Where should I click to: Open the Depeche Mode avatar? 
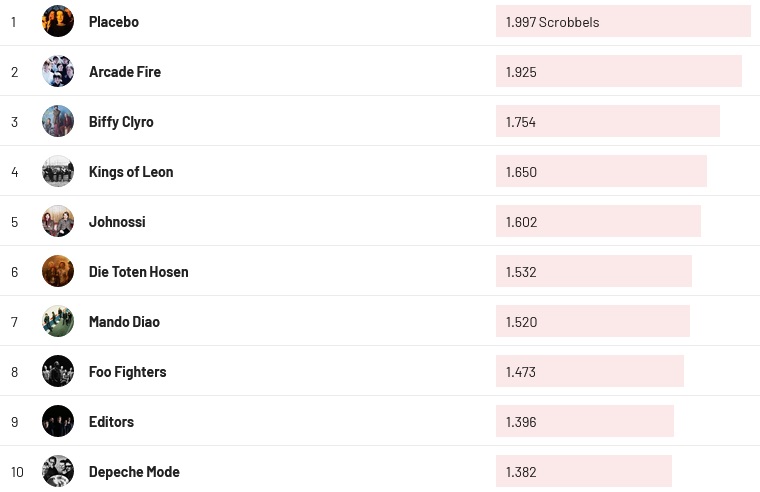(x=58, y=471)
